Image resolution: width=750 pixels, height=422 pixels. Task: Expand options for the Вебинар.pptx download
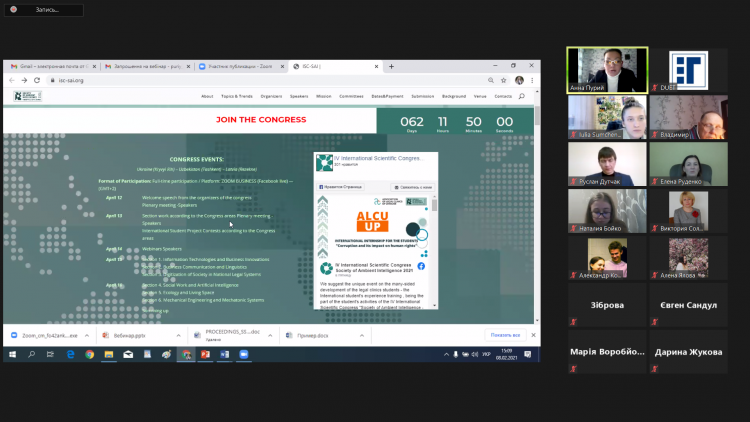[162, 334]
